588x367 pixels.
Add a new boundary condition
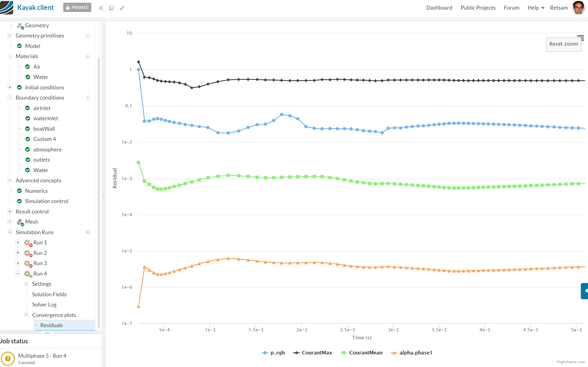[88, 98]
